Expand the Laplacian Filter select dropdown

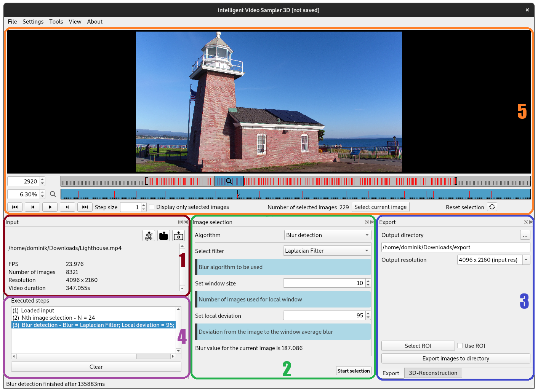pyautogui.click(x=327, y=251)
